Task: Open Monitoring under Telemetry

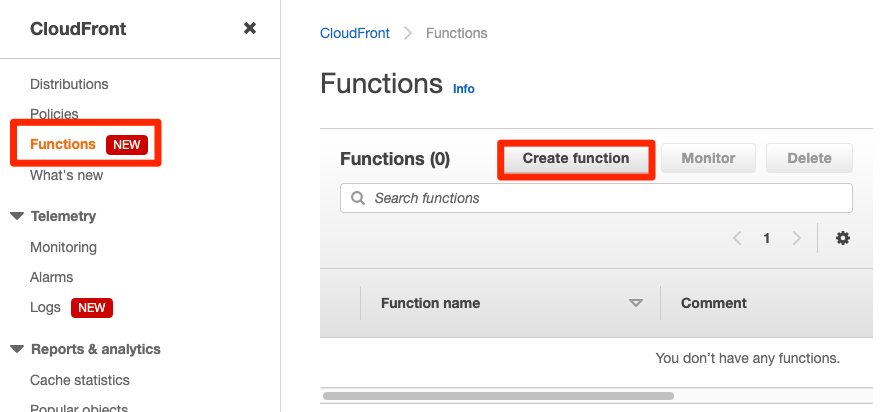Action: click(63, 247)
